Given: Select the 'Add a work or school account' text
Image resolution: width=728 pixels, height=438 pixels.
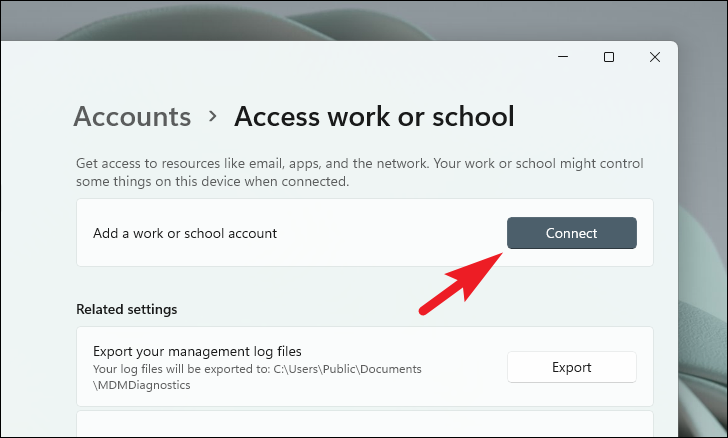Looking at the screenshot, I should [185, 233].
